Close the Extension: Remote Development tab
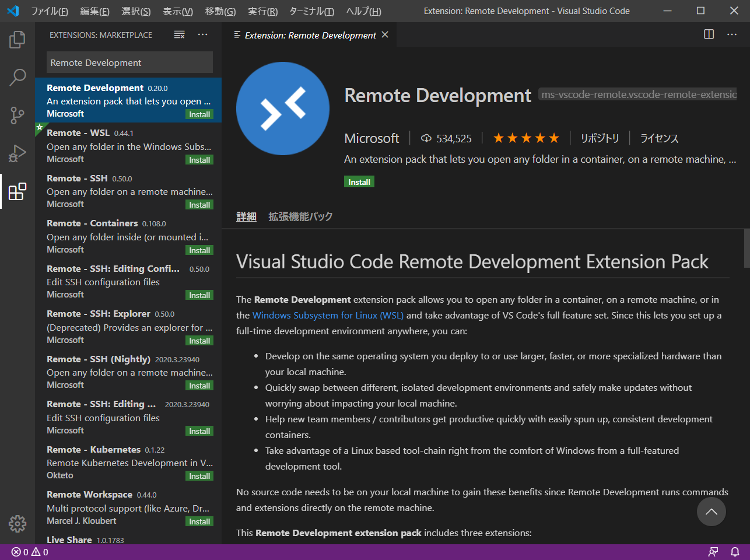750x560 pixels. coord(385,35)
